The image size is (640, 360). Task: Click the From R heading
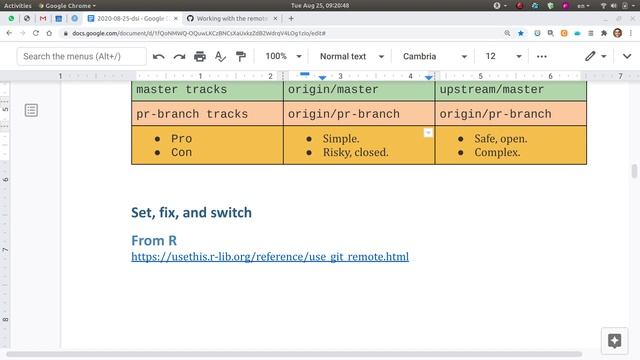pos(154,240)
